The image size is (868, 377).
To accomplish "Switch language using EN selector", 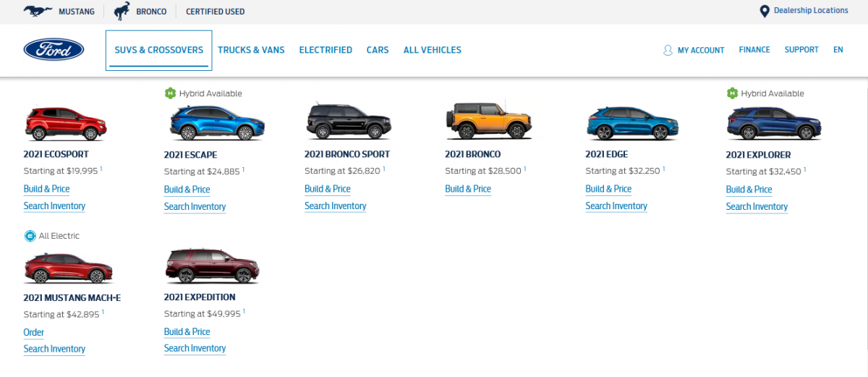I will pyautogui.click(x=838, y=50).
